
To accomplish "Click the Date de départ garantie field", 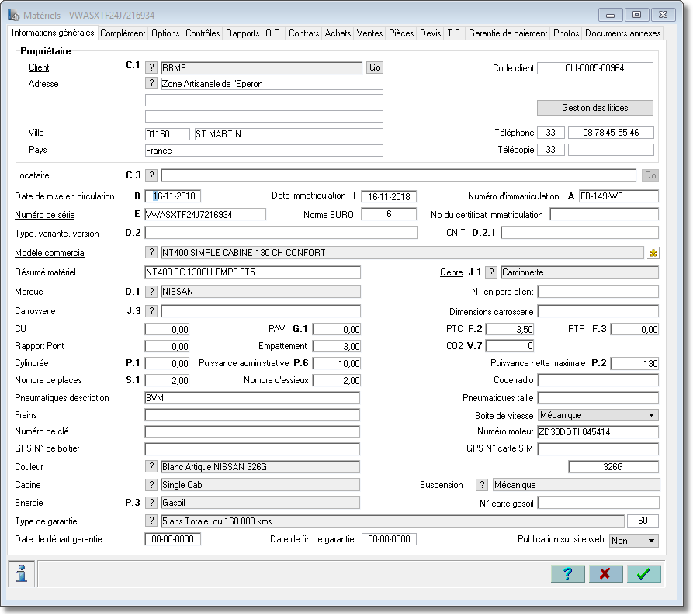I will pos(173,539).
